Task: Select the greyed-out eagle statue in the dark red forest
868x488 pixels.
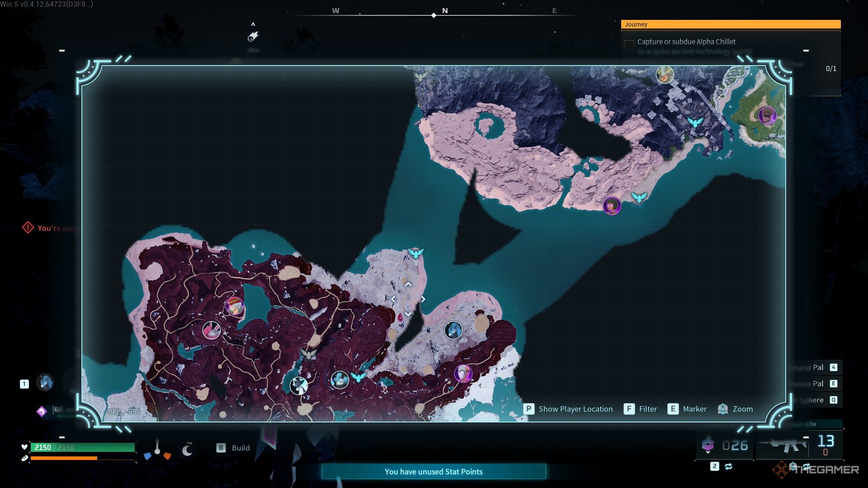Action: pos(308,354)
